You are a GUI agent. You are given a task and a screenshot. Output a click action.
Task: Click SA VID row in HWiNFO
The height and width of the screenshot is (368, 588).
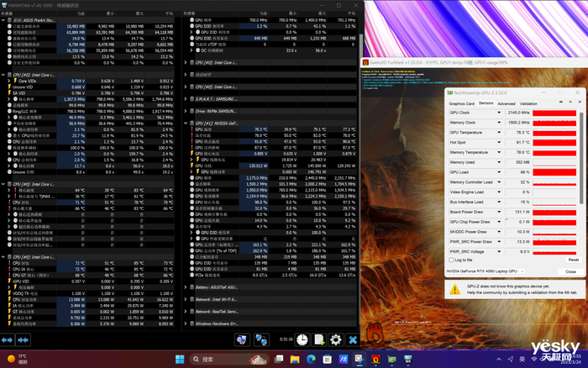pyautogui.click(x=87, y=93)
